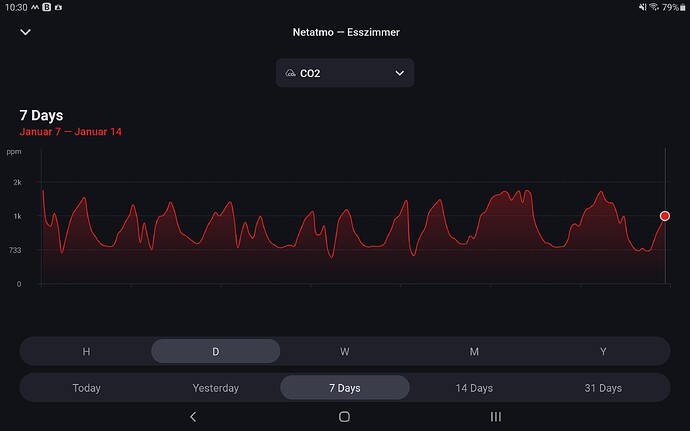This screenshot has height=431, width=690.
Task: Open the recent apps navigation icon
Action: point(496,416)
